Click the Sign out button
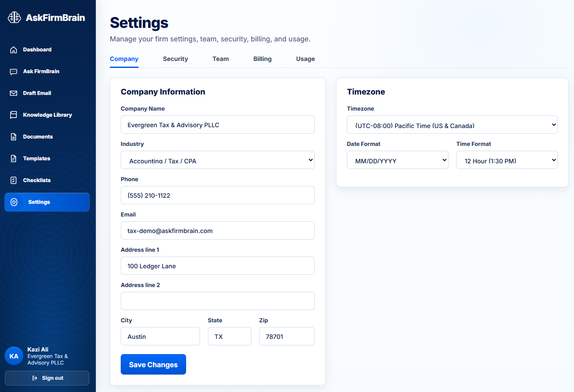The width and height of the screenshot is (574, 392). (47, 378)
